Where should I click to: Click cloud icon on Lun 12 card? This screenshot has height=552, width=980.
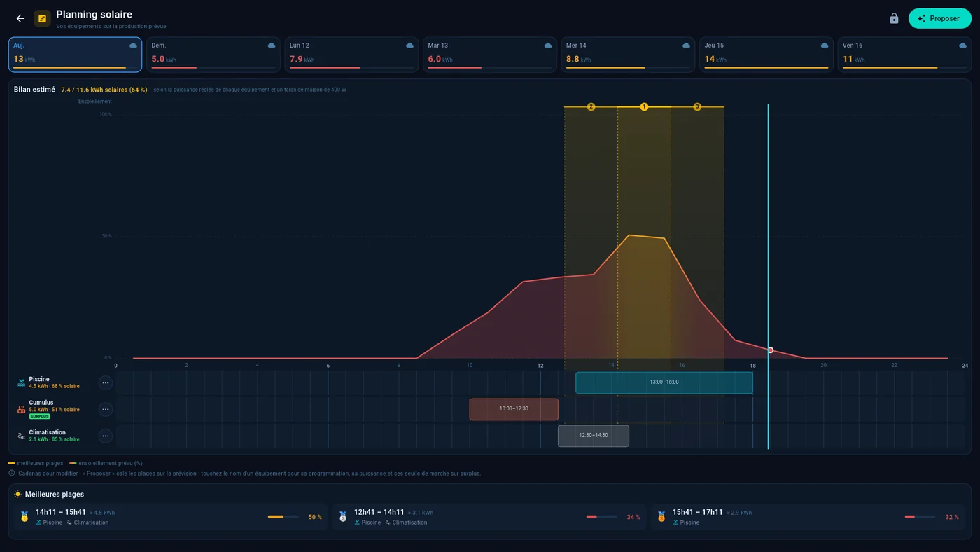point(409,46)
